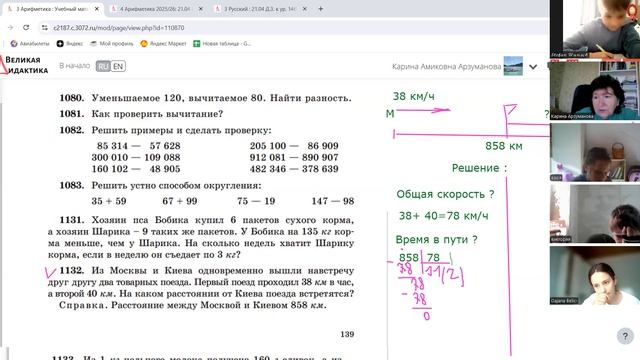Click exercise number 1083
This screenshot has width=640, height=360.
(72, 185)
